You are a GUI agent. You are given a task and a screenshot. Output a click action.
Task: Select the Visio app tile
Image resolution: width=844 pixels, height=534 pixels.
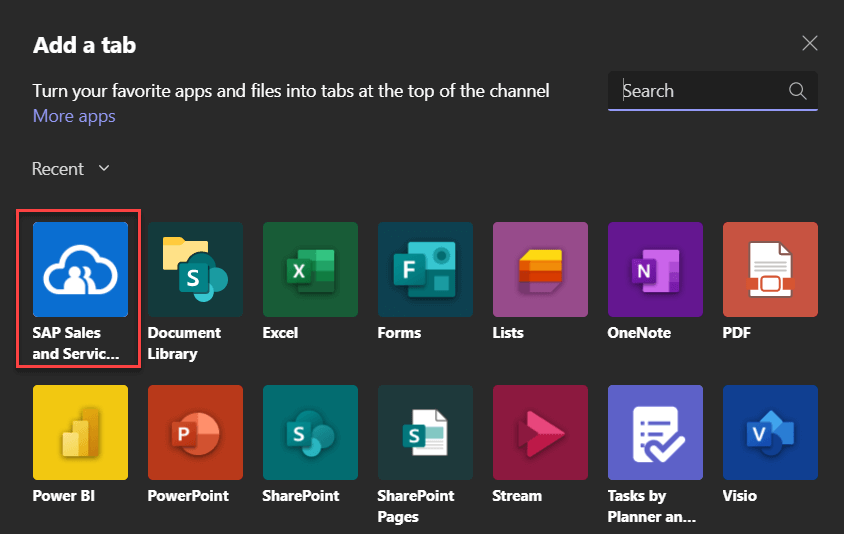tap(770, 432)
